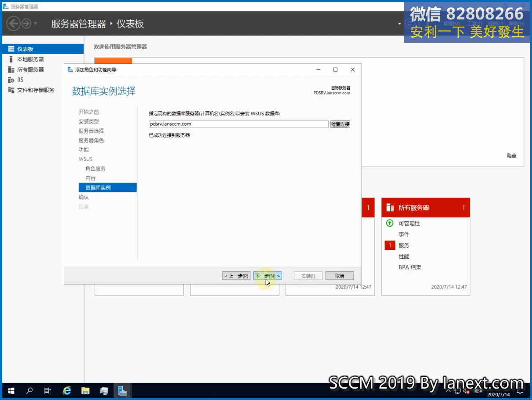Image resolution: width=532 pixels, height=400 pixels.
Task: Click the wizard's title bar icon
Action: pos(70,70)
